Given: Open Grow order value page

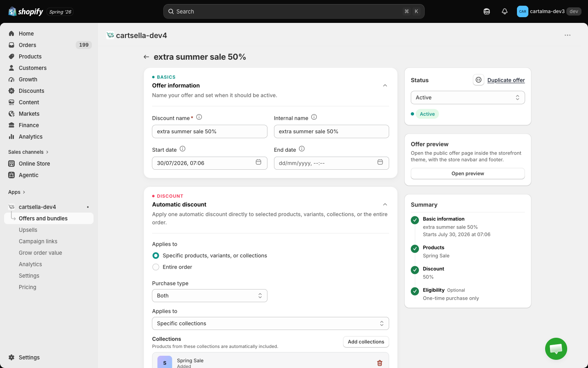Looking at the screenshot, I should [40, 253].
